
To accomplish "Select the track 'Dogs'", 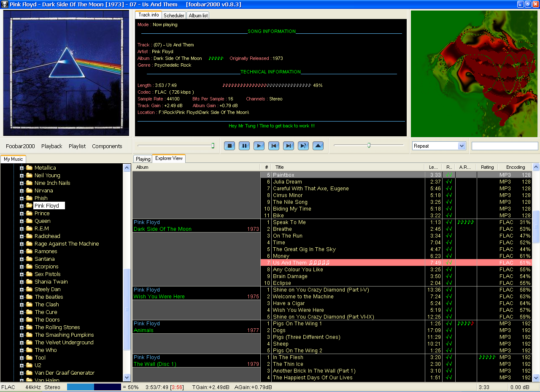I will point(279,330).
